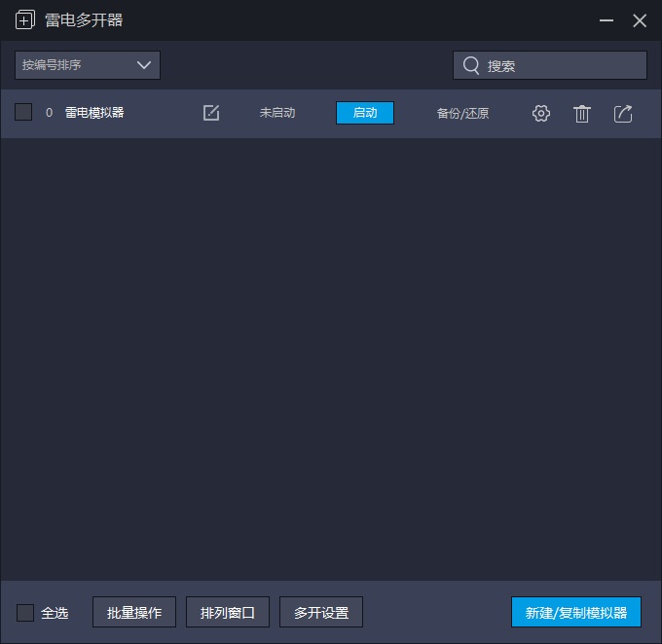Click the 批量操作 button

[x=134, y=612]
